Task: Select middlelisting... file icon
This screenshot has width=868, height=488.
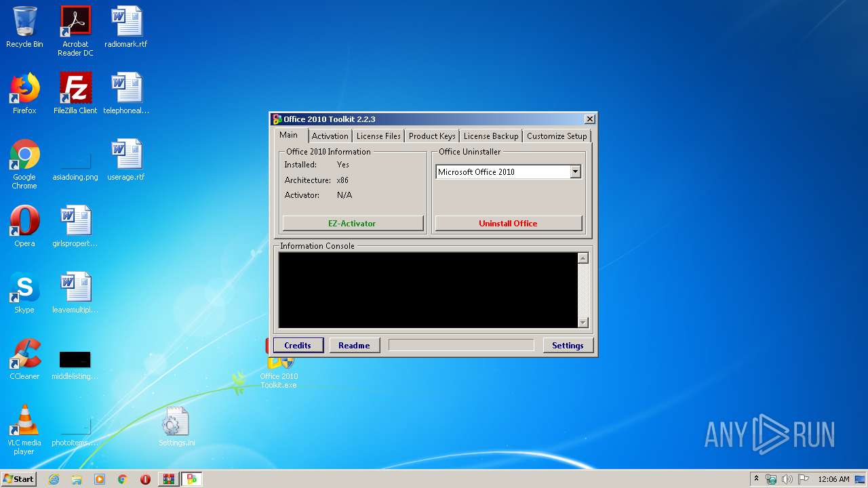Action: pos(75,365)
